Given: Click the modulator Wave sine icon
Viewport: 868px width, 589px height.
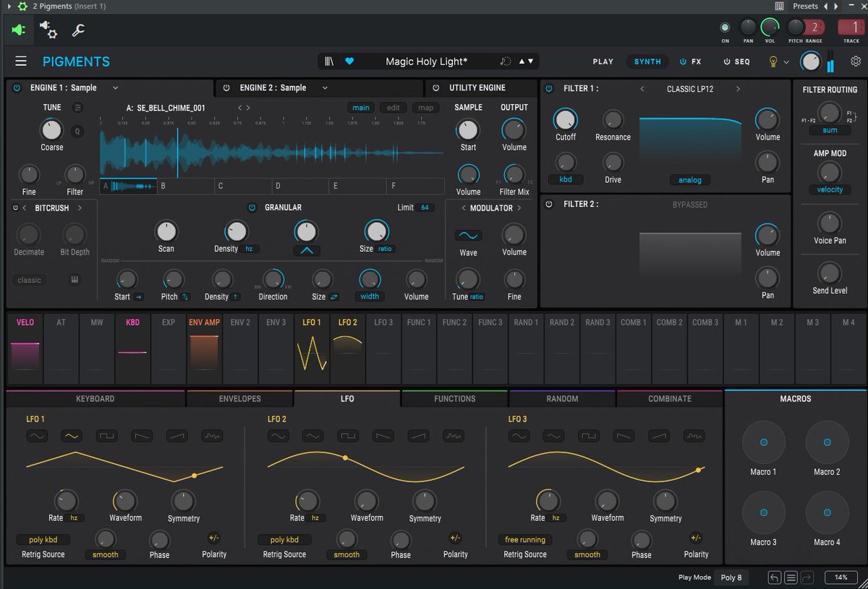Looking at the screenshot, I should [x=468, y=235].
